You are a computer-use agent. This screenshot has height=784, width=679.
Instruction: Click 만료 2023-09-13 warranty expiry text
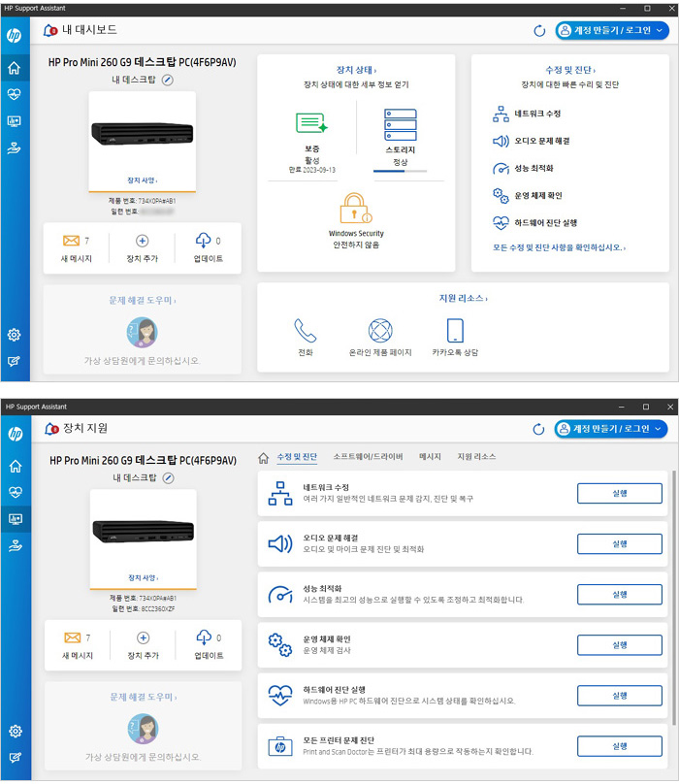point(312,170)
